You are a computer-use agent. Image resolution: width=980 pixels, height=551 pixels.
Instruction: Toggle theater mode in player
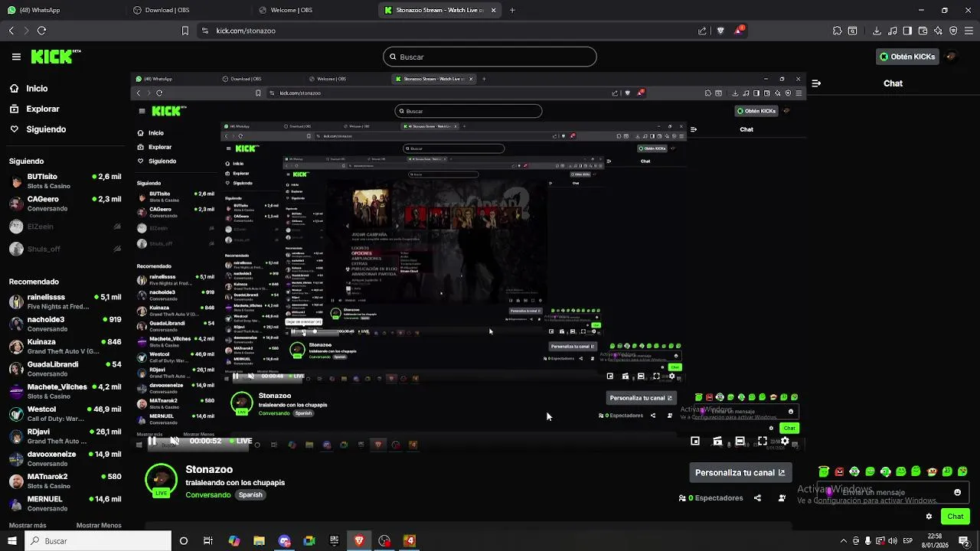740,441
